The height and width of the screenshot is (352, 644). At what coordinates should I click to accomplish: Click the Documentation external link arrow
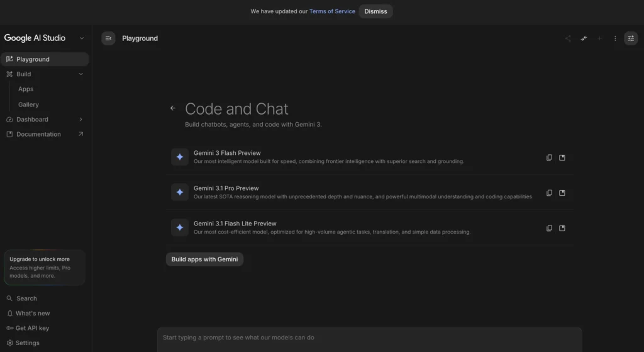pos(81,134)
